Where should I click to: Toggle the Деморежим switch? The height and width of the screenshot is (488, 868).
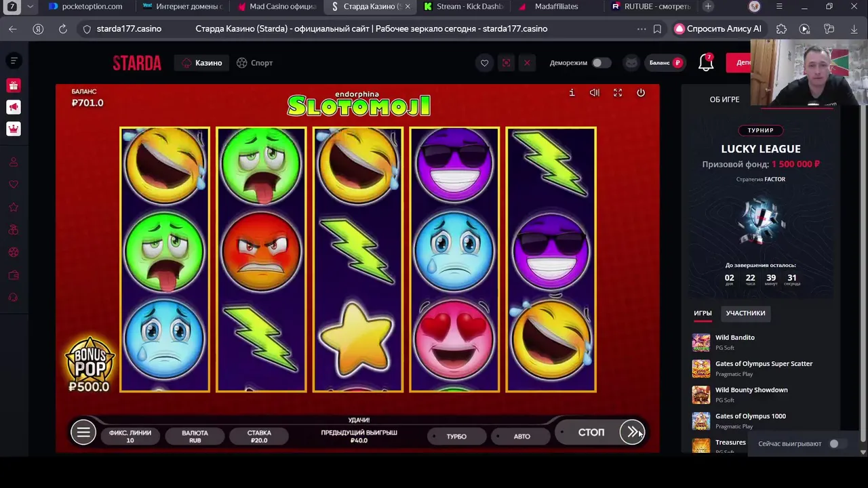(x=601, y=63)
